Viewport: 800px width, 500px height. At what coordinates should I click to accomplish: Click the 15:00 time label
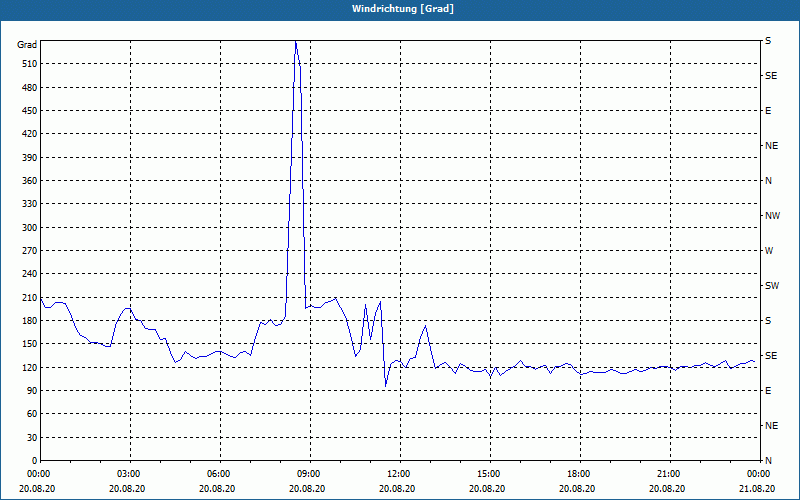[490, 473]
